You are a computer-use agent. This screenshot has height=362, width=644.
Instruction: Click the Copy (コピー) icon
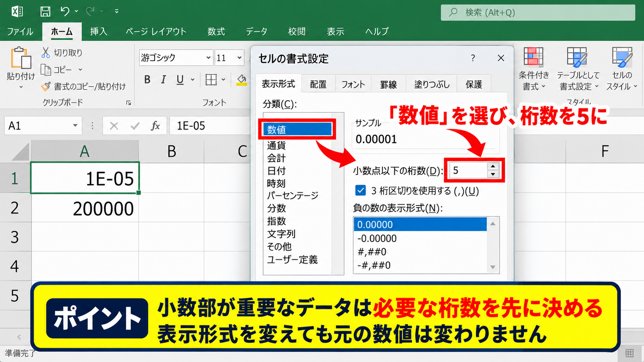click(x=45, y=70)
